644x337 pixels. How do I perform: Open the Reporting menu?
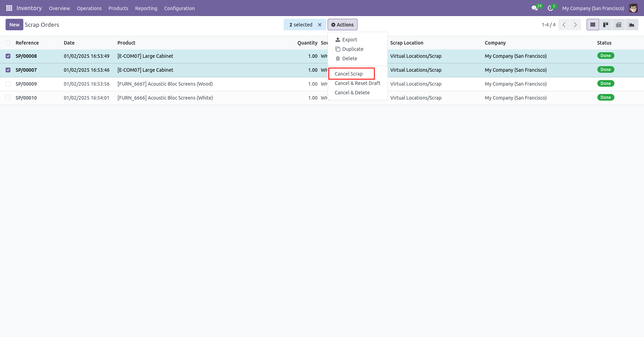pos(146,8)
